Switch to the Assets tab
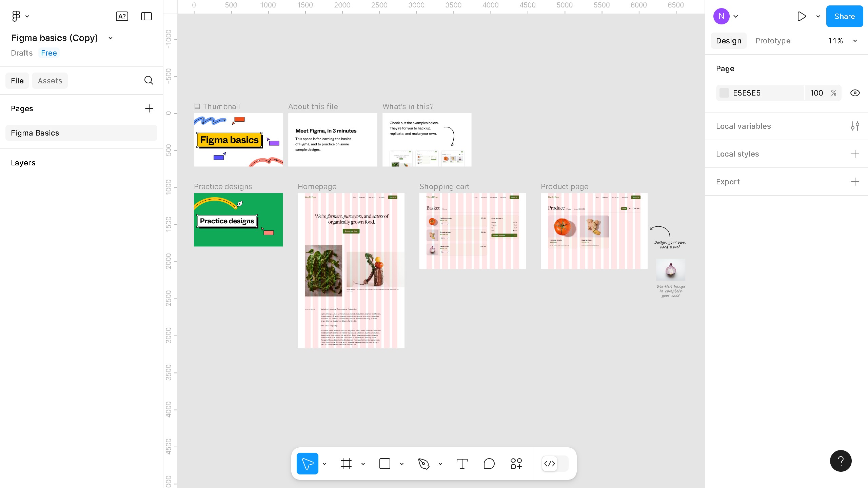 (50, 81)
